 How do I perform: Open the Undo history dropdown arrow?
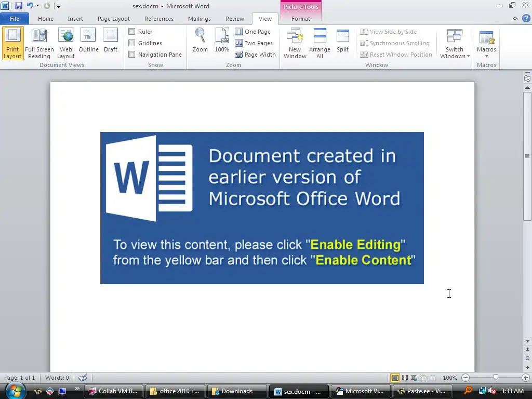[x=37, y=6]
